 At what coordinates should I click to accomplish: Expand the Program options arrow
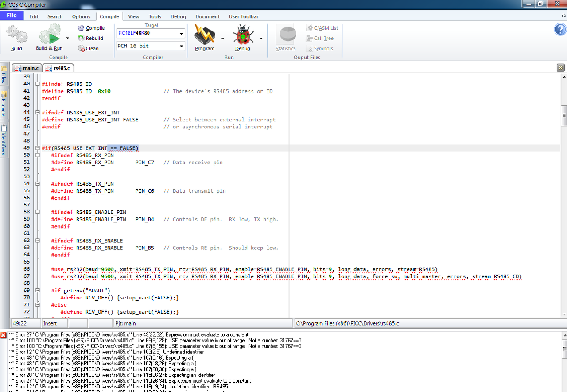[x=222, y=39]
